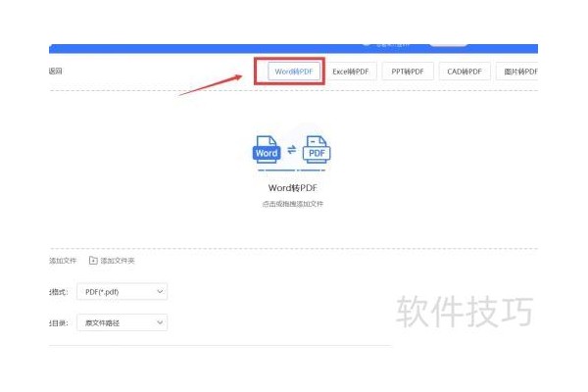
Task: Click the Word转PDF heading in drop zone
Action: pyautogui.click(x=292, y=187)
